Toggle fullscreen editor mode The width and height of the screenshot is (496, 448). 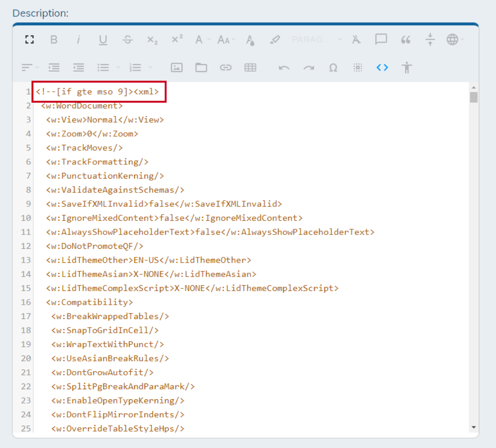click(x=30, y=40)
